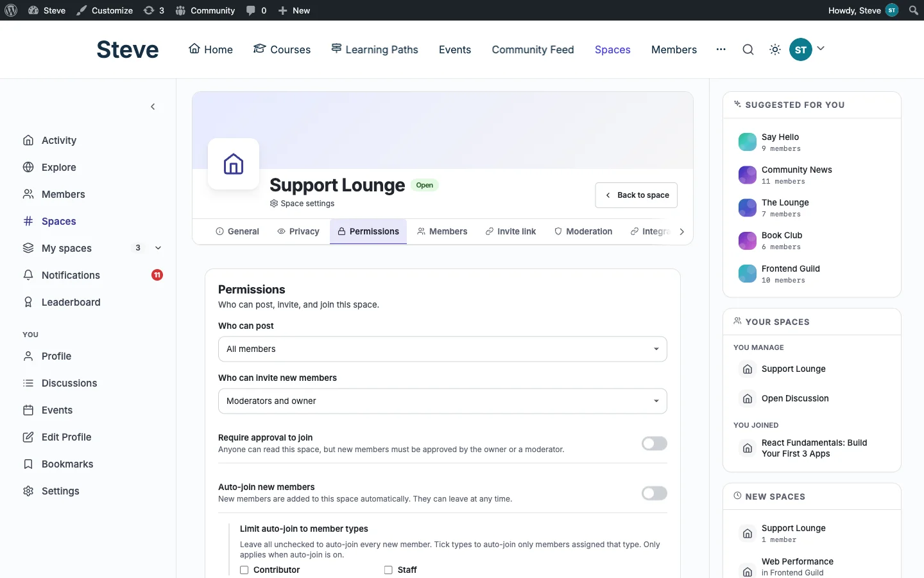Click the Open status badge

pos(425,185)
